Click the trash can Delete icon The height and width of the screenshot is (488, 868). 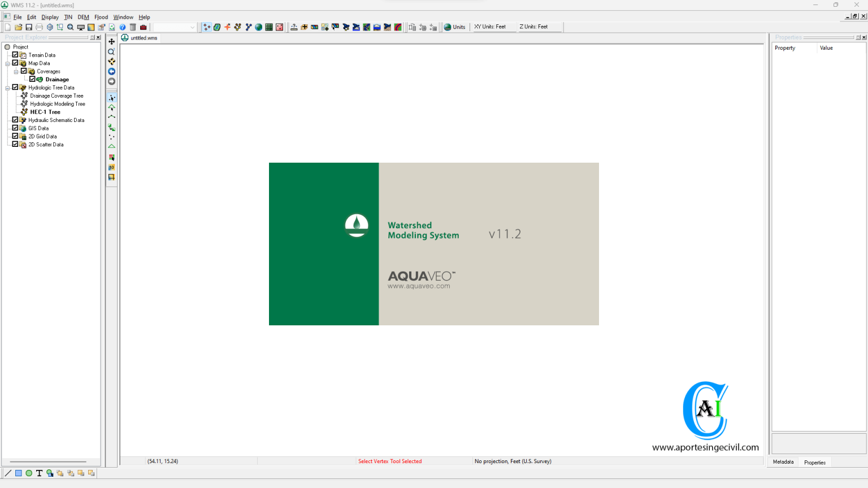pos(133,27)
